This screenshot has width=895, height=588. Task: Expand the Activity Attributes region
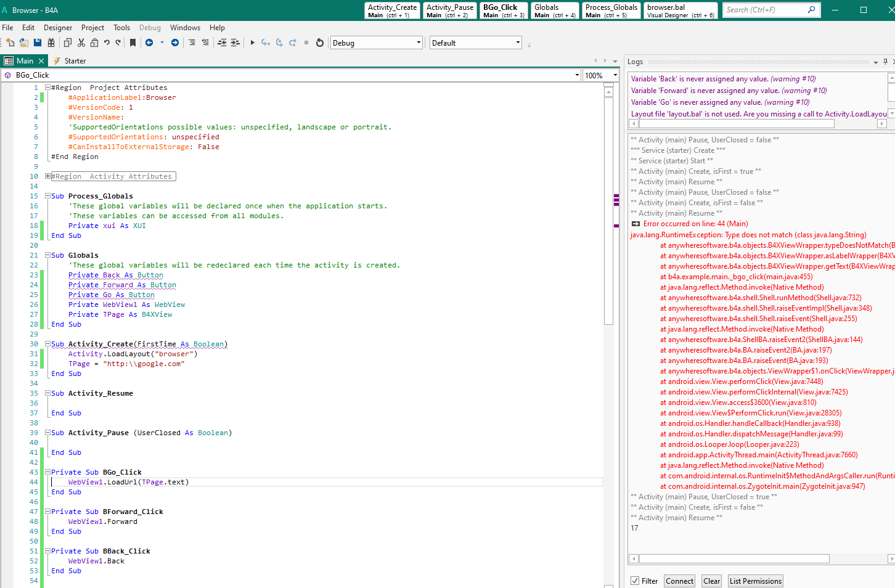pyautogui.click(x=47, y=176)
